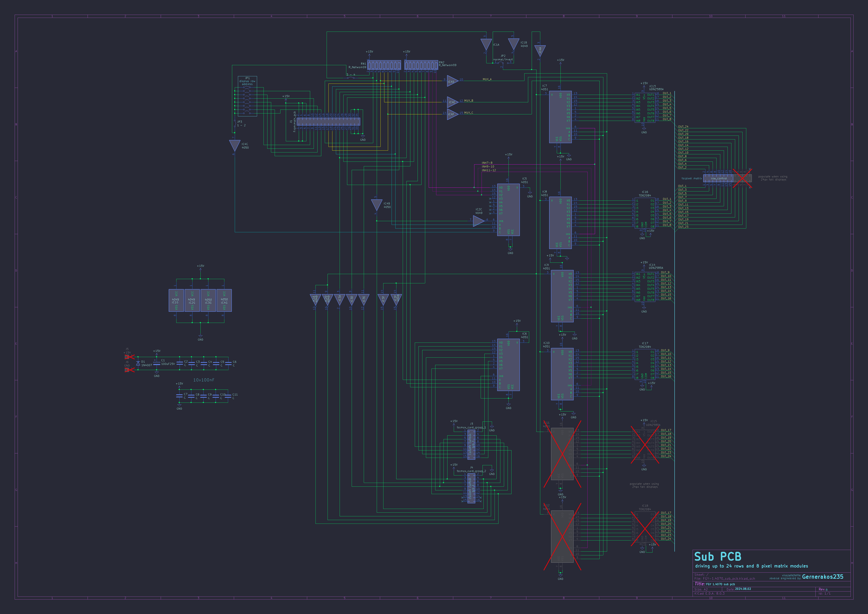This screenshot has width=868, height=614.
Task: Click the IC13 UDN2580A driver symbol
Action: [645, 108]
